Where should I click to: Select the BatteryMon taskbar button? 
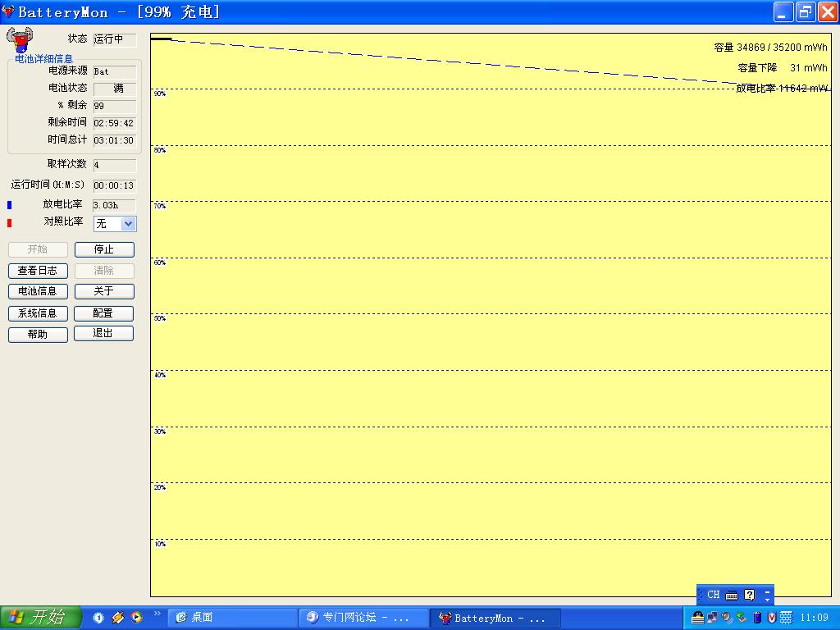495,619
